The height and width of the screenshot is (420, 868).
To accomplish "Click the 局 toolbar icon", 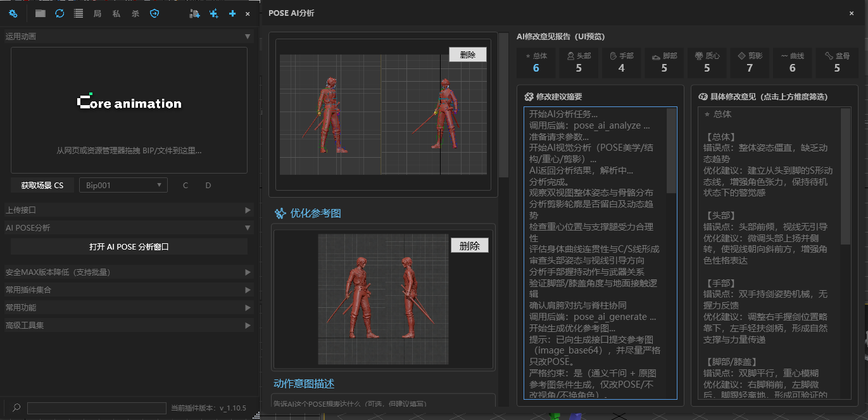I will (x=97, y=13).
